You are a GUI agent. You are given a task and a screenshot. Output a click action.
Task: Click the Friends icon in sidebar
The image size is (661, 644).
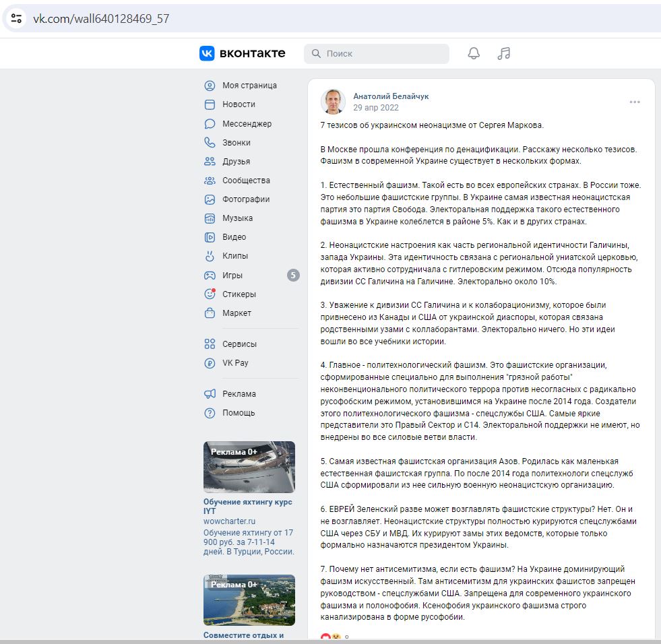(x=210, y=162)
